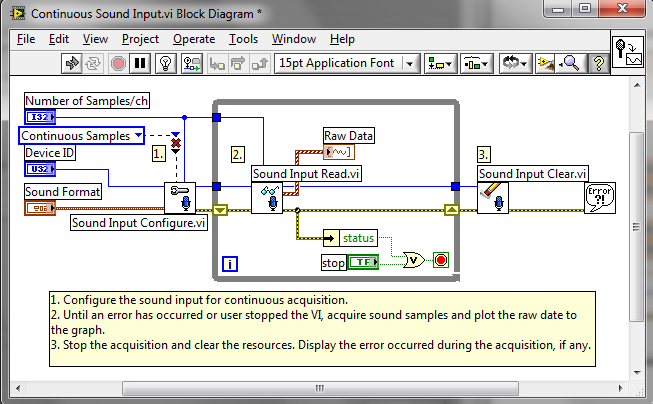Click the Pause button in toolbar
653x404 pixels.
click(140, 64)
